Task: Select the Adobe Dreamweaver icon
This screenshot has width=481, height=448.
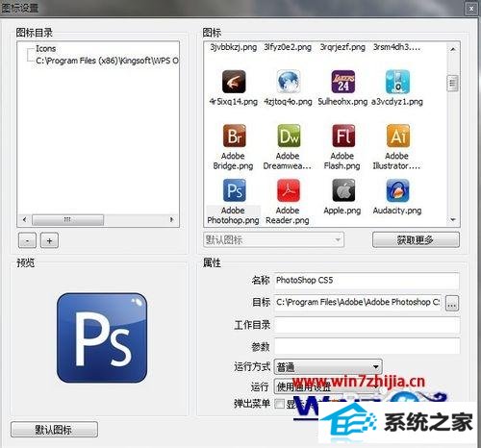Action: (x=289, y=136)
